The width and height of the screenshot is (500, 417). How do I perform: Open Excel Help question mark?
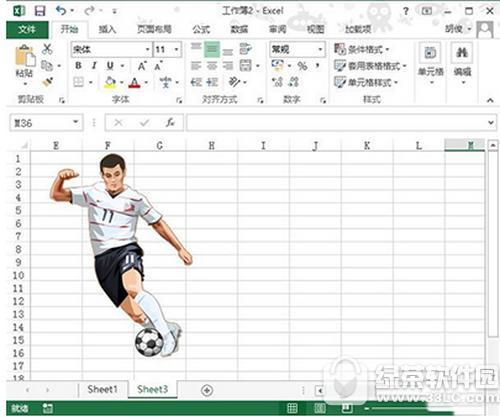[x=405, y=11]
